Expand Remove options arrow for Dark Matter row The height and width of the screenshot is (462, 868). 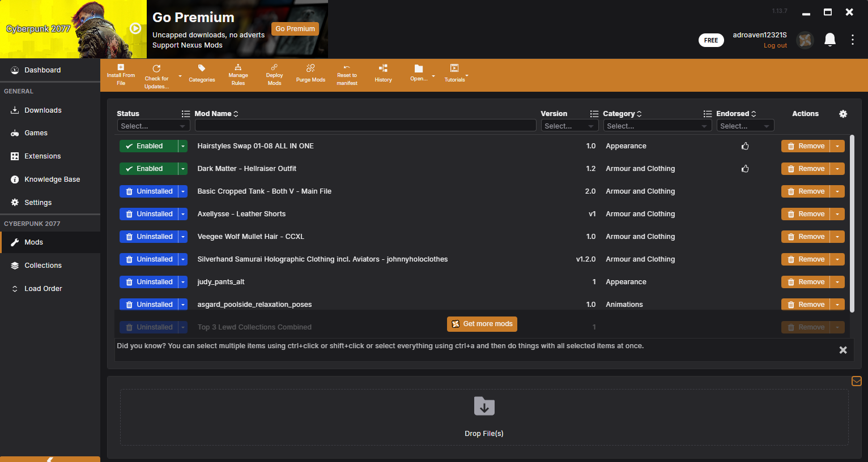click(x=837, y=169)
